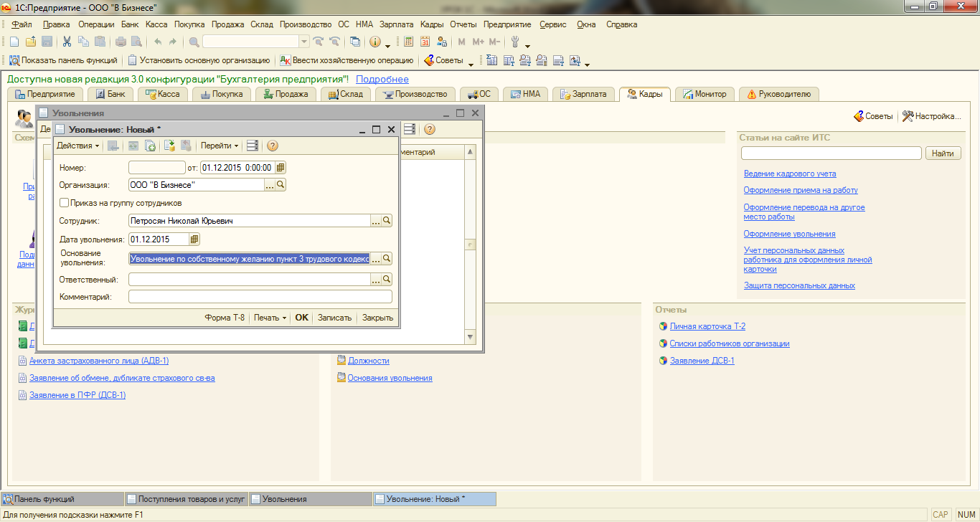The image size is (980, 522).
Task: Click Записать button in dismissal form
Action: click(334, 318)
